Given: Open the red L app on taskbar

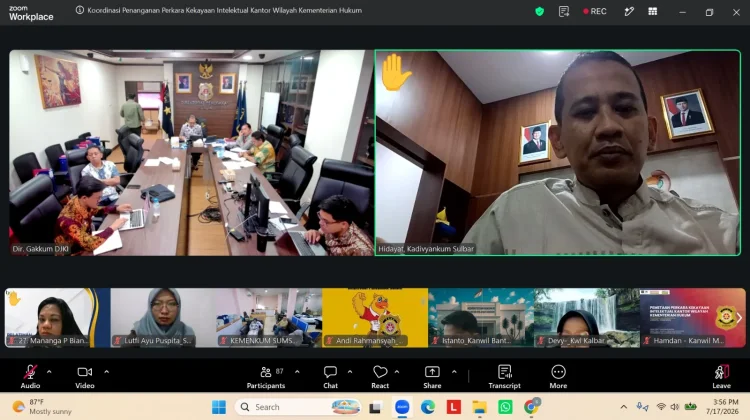Looking at the screenshot, I should click(453, 407).
